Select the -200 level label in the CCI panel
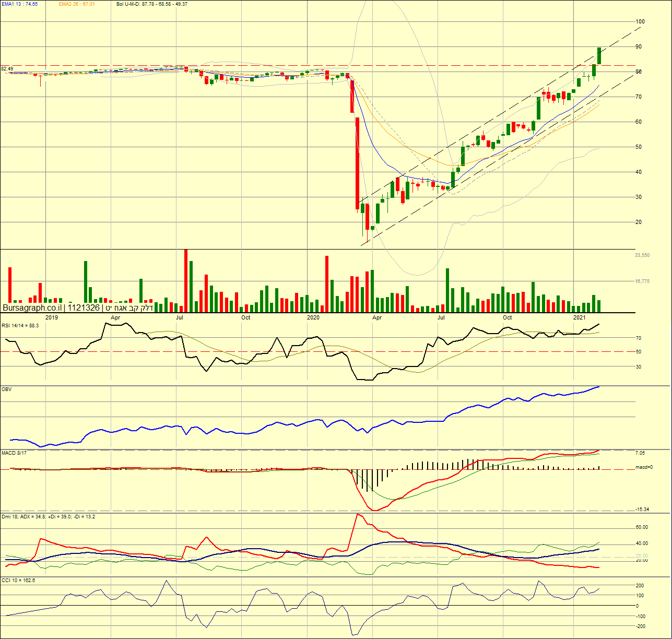Image resolution: width=672 pixels, height=639 pixels. pos(641,626)
